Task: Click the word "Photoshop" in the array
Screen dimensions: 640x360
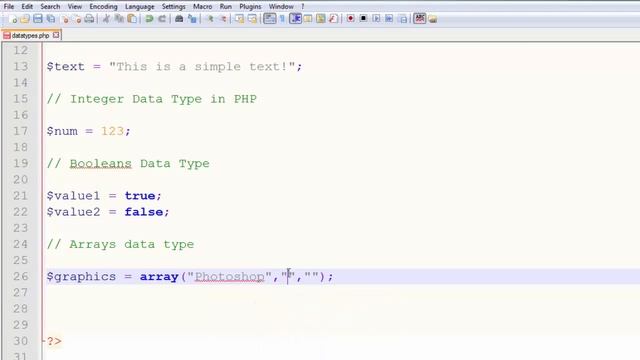Action: pyautogui.click(x=230, y=277)
